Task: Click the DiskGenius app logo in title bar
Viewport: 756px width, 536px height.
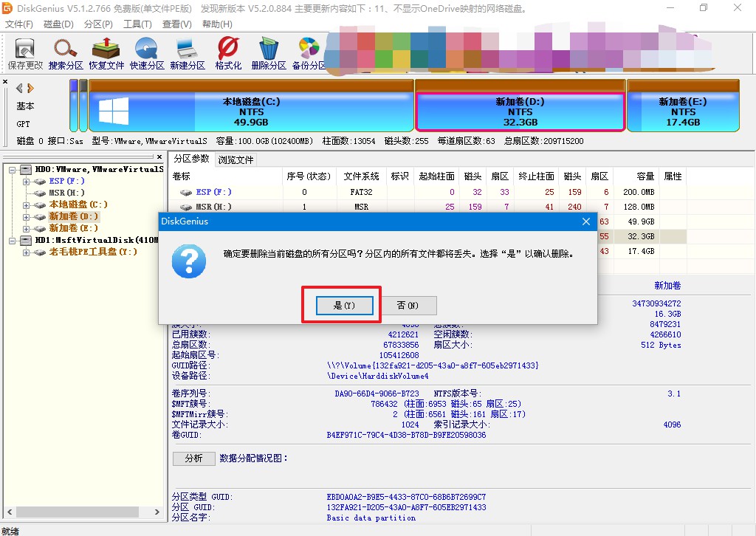Action: 7,8
